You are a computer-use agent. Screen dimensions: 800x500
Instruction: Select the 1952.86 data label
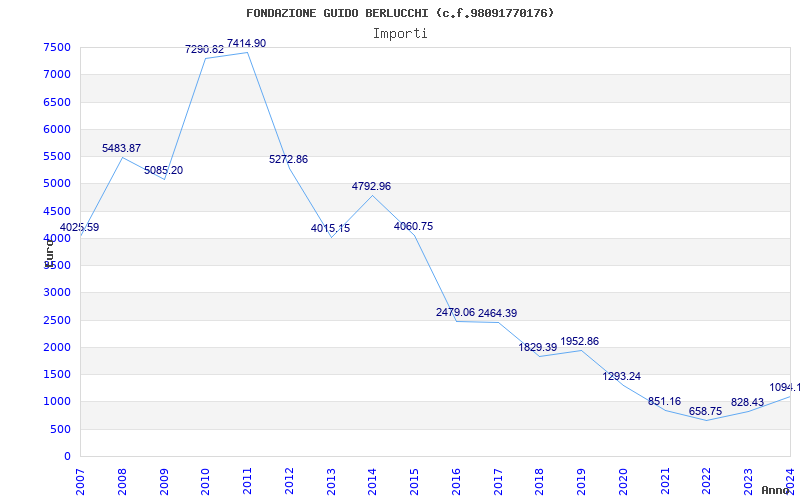pyautogui.click(x=580, y=341)
